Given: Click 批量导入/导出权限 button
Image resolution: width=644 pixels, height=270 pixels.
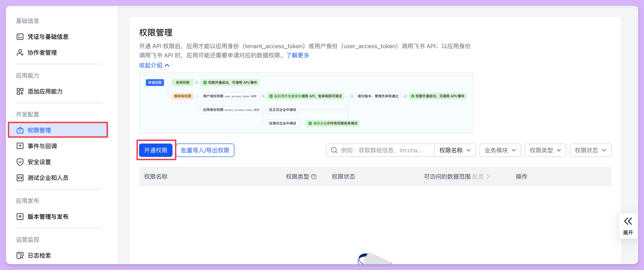Looking at the screenshot, I should coord(205,150).
